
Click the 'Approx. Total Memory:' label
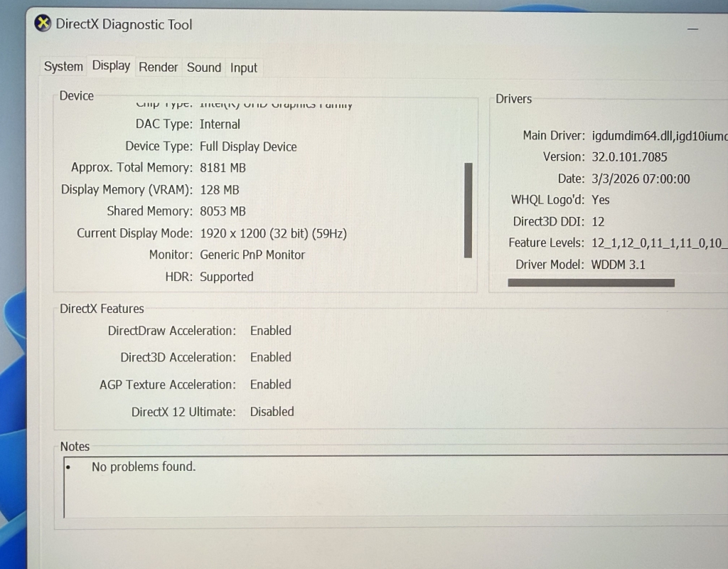(132, 168)
